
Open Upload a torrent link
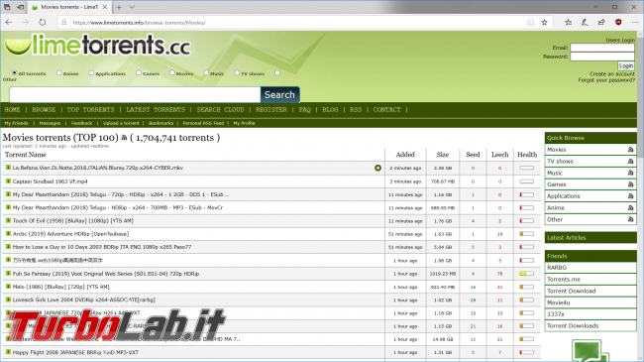click(x=121, y=123)
